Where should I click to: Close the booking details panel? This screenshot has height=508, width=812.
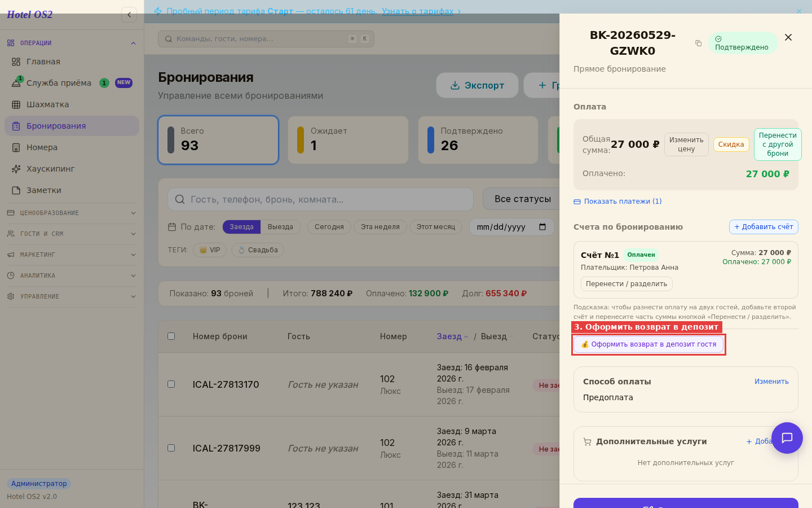788,37
